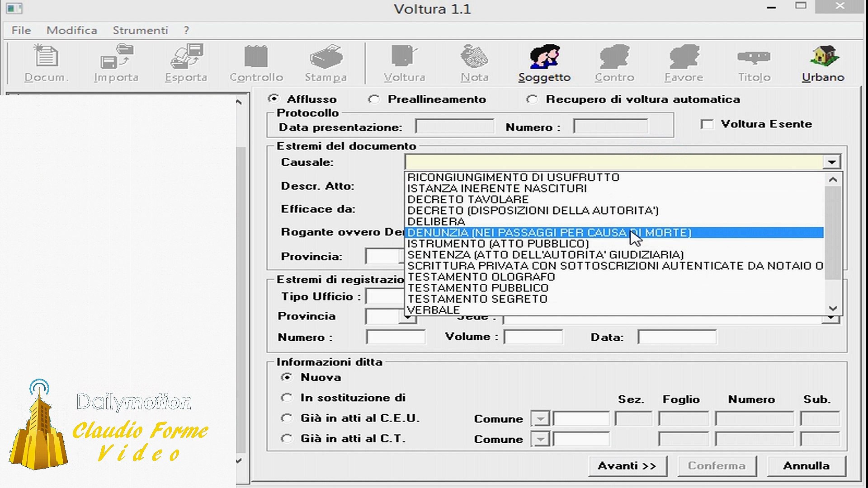Pick TESTAMENTO OLOGRAFO from the list
The width and height of the screenshot is (868, 488).
(481, 277)
